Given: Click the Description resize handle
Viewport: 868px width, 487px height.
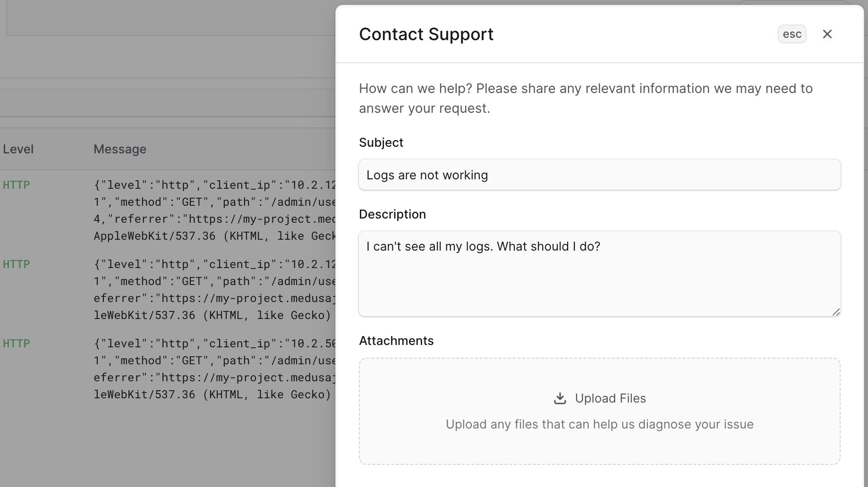Looking at the screenshot, I should (836, 311).
